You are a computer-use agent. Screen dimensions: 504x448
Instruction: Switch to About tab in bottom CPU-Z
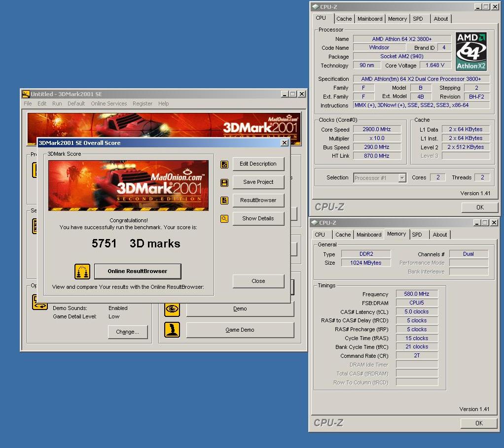(440, 235)
